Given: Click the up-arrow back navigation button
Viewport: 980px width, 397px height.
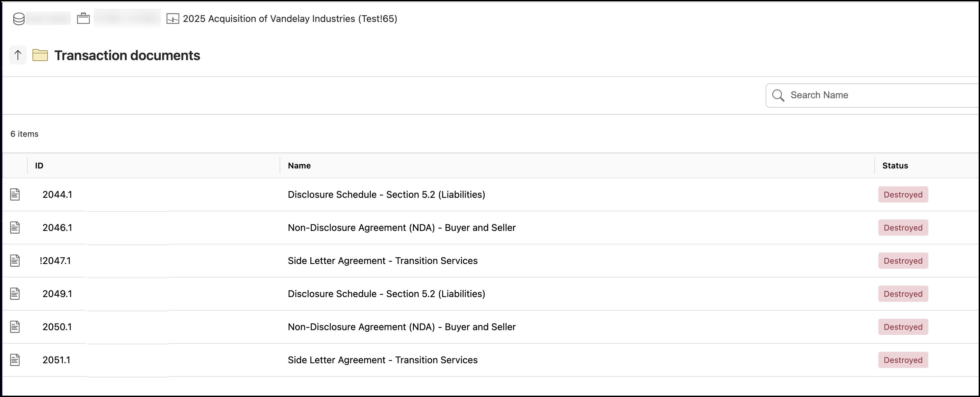Looking at the screenshot, I should [x=18, y=55].
